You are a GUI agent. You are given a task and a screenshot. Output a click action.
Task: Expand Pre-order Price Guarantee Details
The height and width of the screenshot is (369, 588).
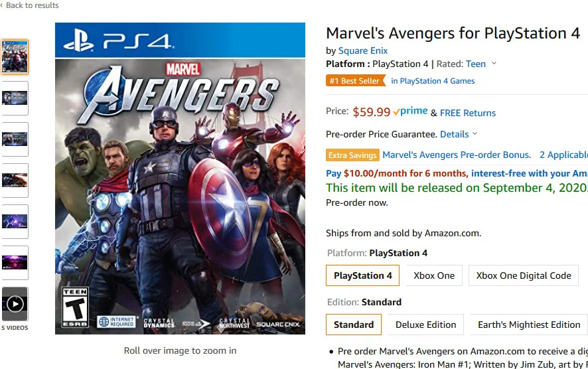click(x=459, y=134)
